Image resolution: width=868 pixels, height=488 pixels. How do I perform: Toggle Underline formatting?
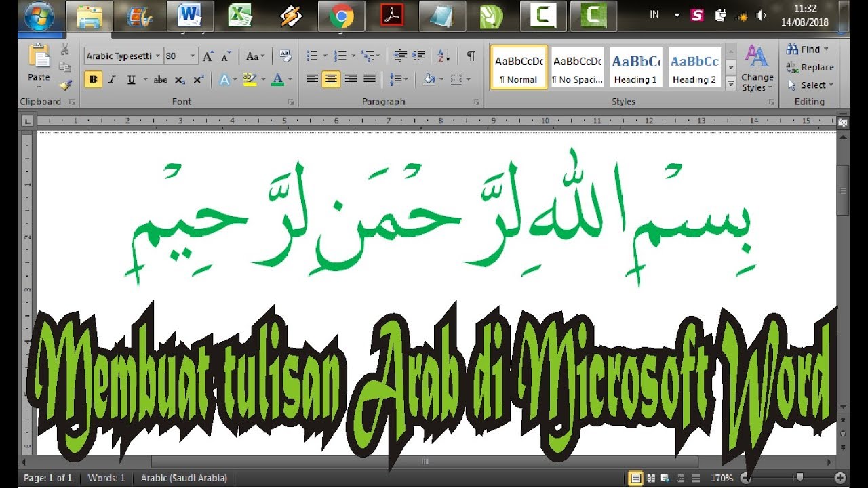[x=130, y=79]
